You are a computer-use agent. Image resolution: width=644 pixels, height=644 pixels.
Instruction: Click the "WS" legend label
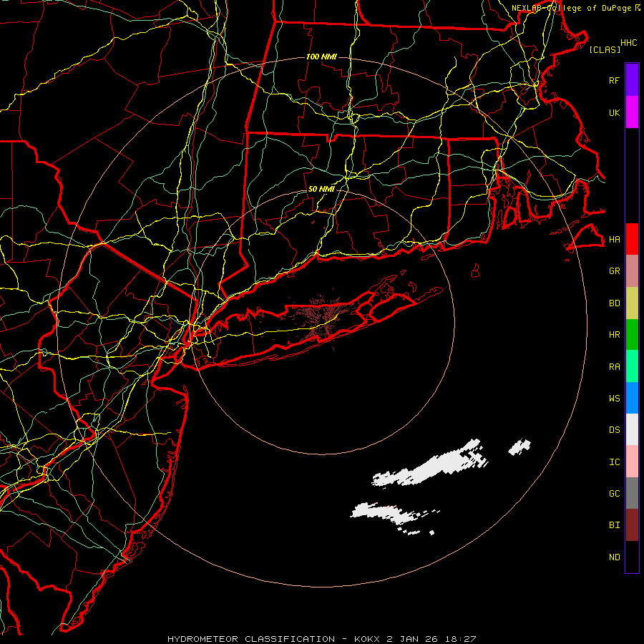(x=614, y=398)
